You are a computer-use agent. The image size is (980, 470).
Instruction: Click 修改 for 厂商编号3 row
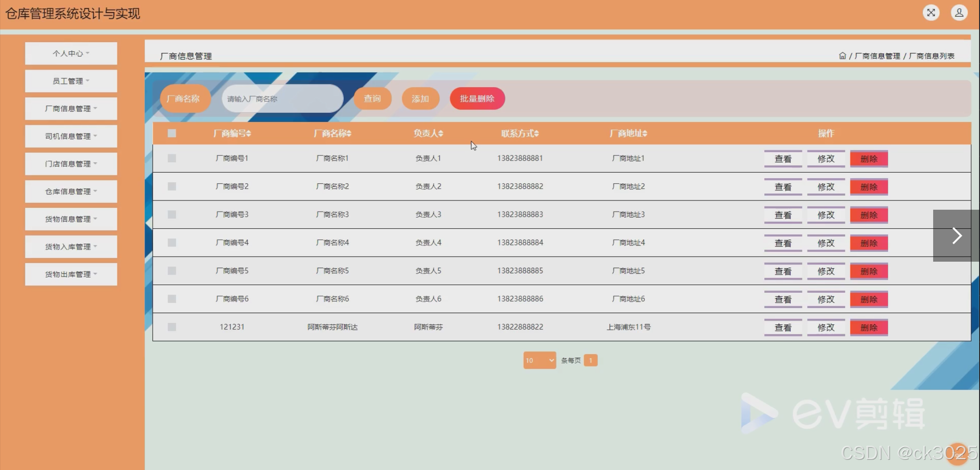pos(826,215)
